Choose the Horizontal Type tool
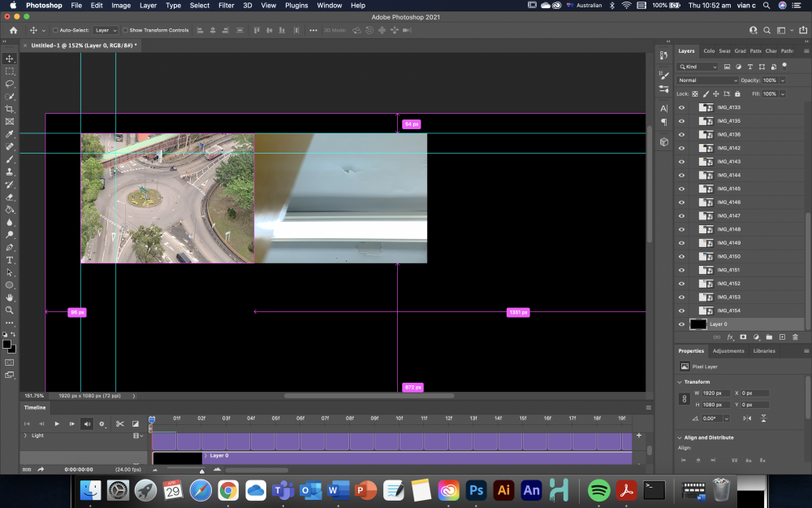This screenshot has width=812, height=508. click(x=10, y=260)
